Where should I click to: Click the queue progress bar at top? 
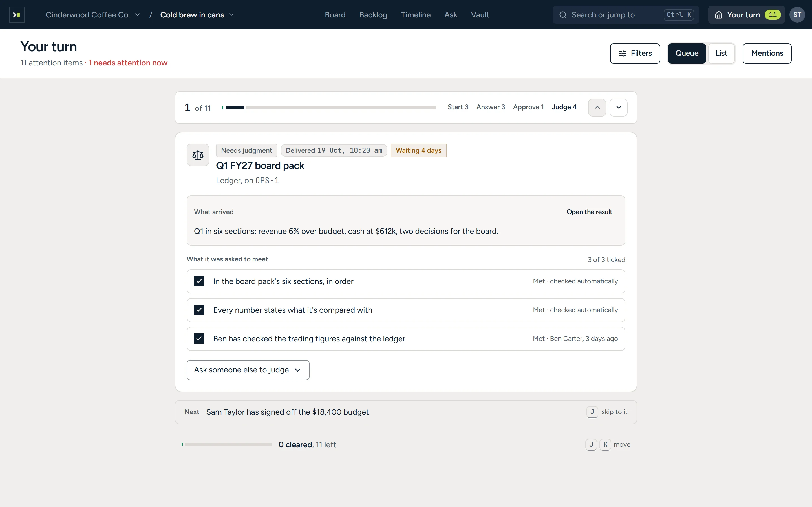[x=329, y=108]
